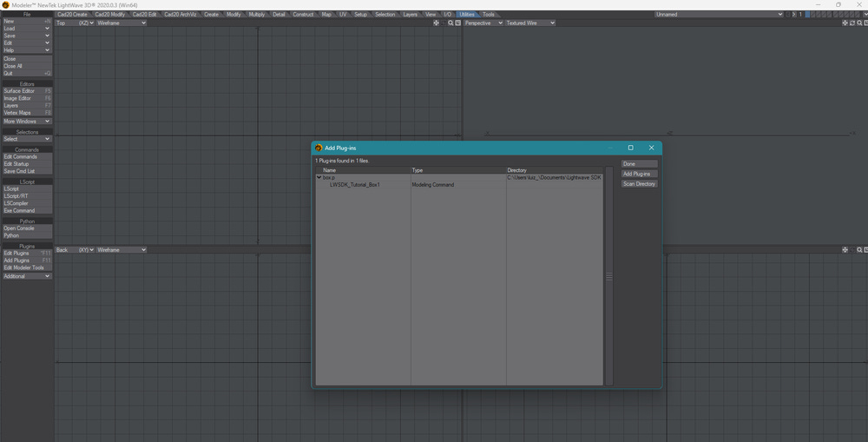Click the Quit button
Viewport: 868px width, 442px height.
point(27,73)
